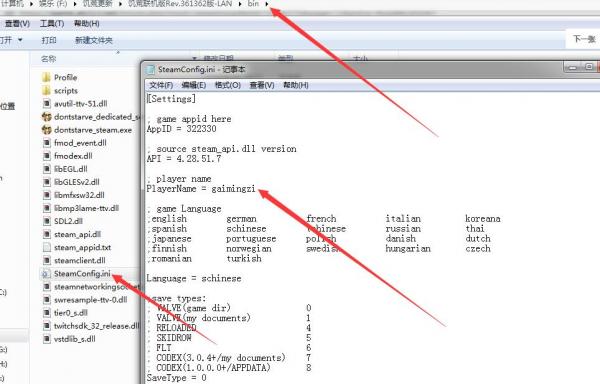
Task: Select libGLESv2.dll file icon
Action: pos(46,182)
